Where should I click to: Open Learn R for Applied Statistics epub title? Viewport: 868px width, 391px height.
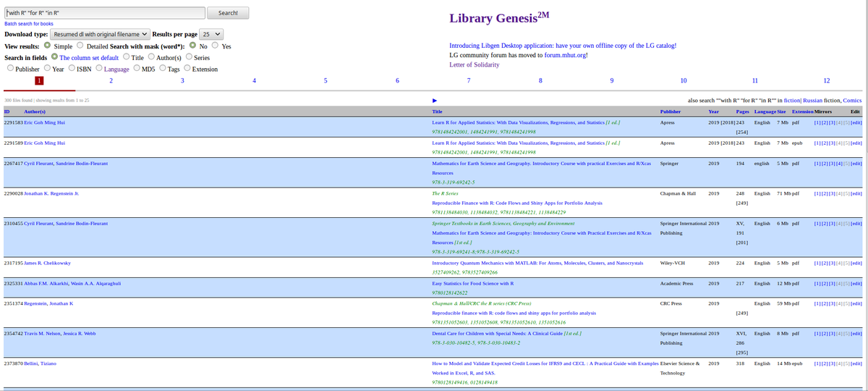(x=518, y=143)
